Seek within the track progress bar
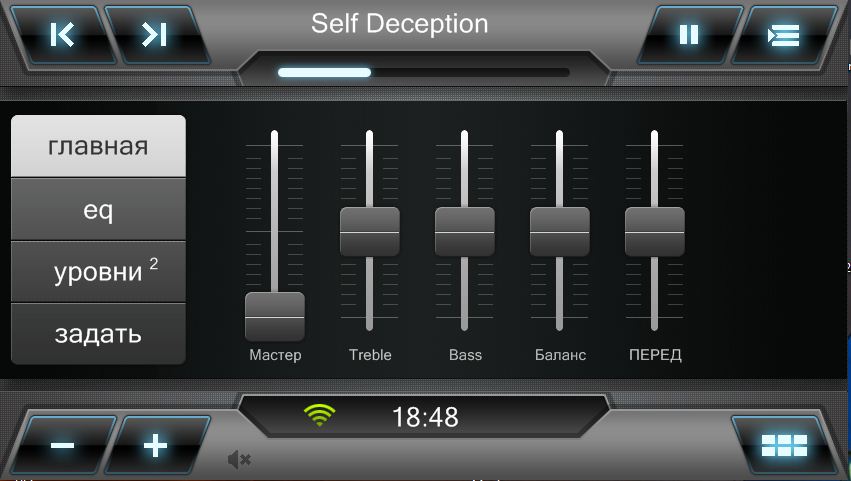This screenshot has width=851, height=481. coord(423,72)
